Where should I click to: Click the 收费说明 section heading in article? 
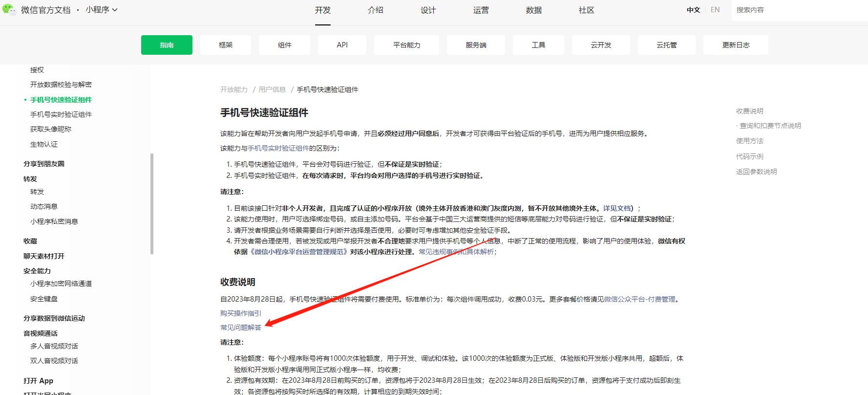coord(238,282)
